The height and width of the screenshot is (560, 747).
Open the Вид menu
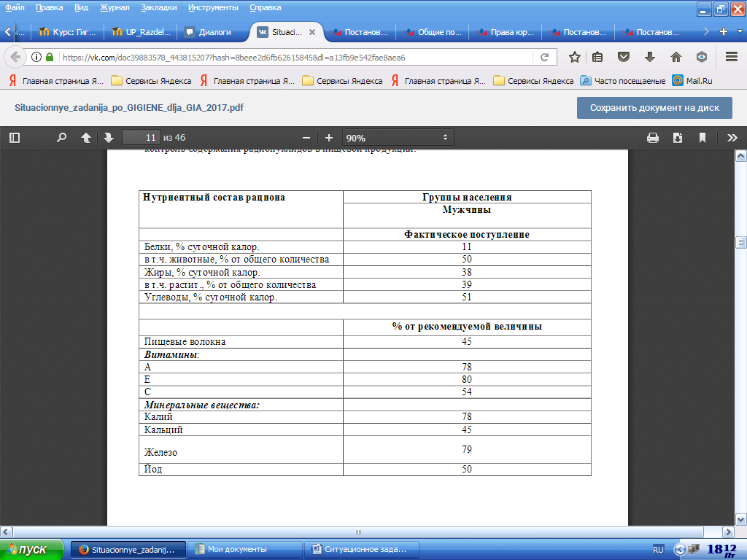pos(82,7)
